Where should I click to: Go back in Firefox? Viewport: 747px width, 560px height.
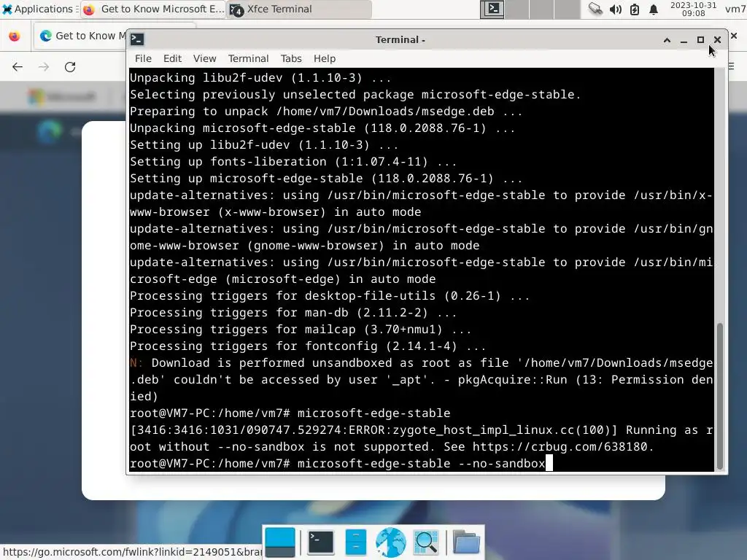(18, 66)
